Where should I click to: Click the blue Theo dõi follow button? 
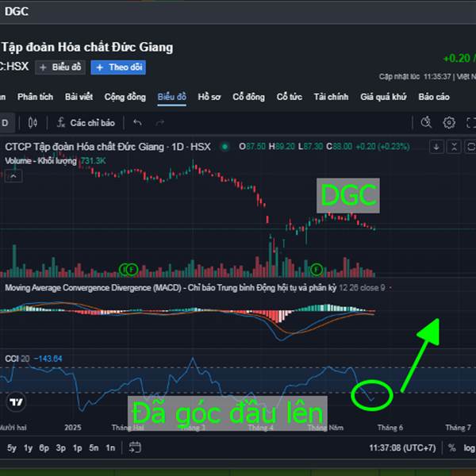(118, 67)
